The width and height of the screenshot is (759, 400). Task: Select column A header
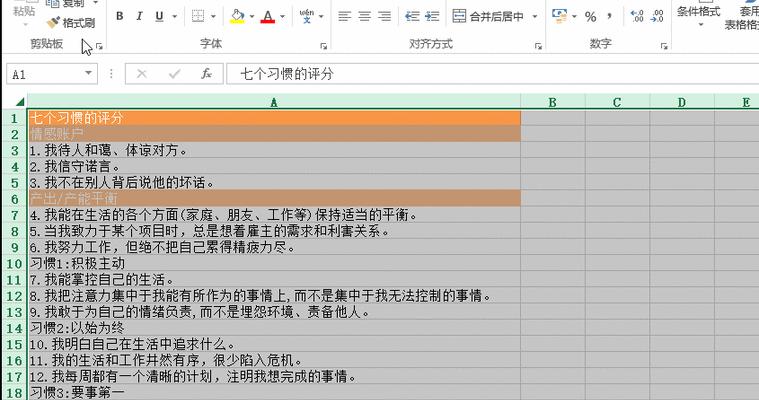point(274,102)
